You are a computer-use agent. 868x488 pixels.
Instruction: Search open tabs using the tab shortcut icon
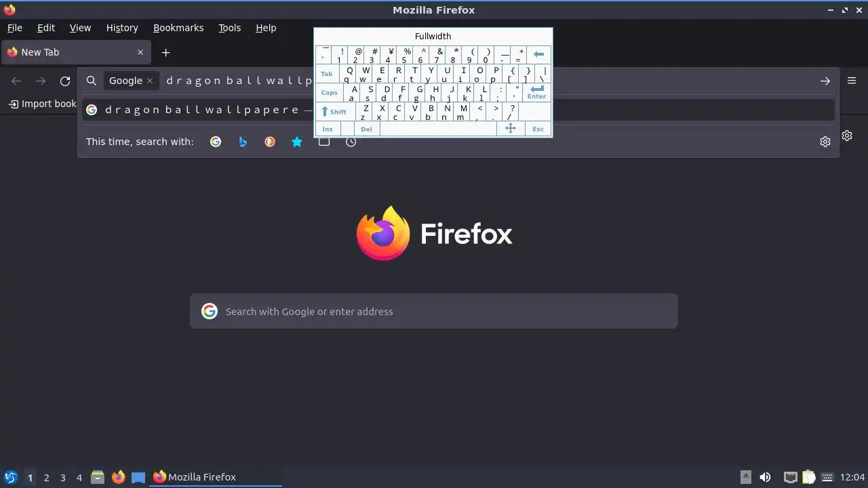pyautogui.click(x=324, y=142)
